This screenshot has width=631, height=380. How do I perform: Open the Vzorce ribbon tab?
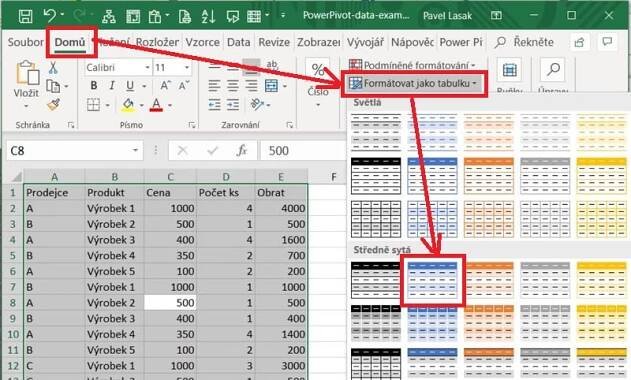point(202,42)
